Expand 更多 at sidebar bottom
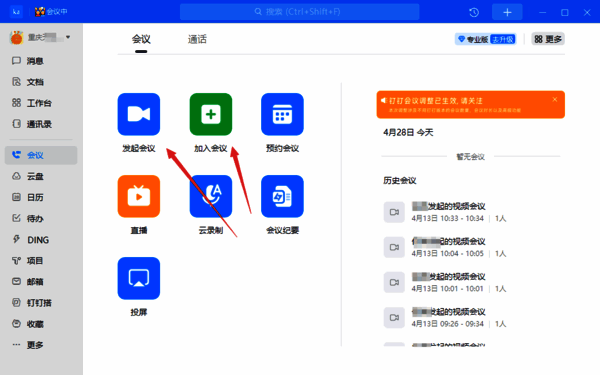The width and height of the screenshot is (600, 375). coord(41,345)
